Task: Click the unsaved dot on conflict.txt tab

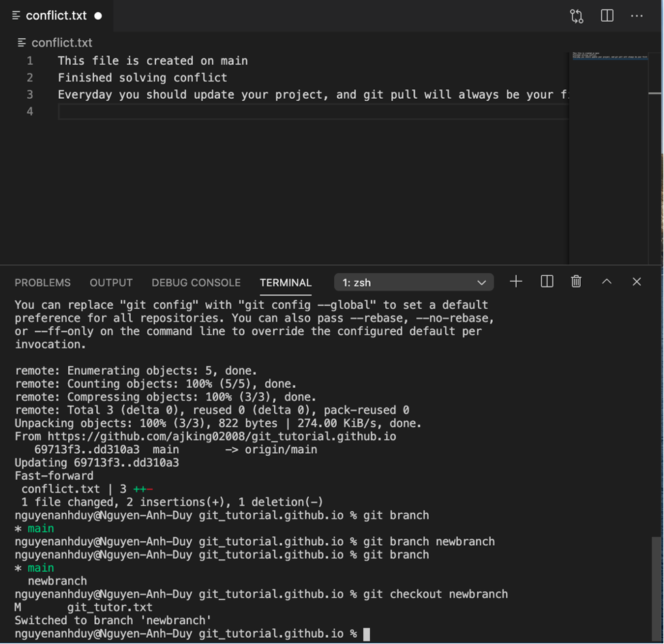Action: coord(98,16)
